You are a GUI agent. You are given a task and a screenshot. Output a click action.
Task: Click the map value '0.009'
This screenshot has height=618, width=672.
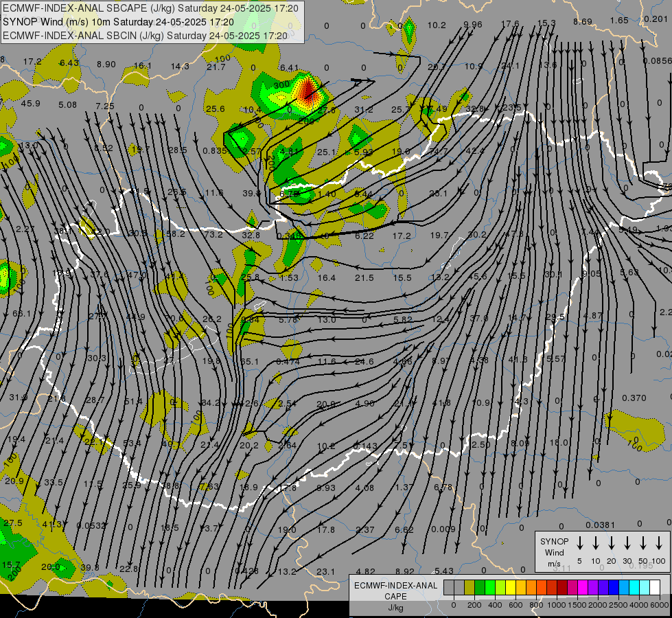(x=443, y=529)
